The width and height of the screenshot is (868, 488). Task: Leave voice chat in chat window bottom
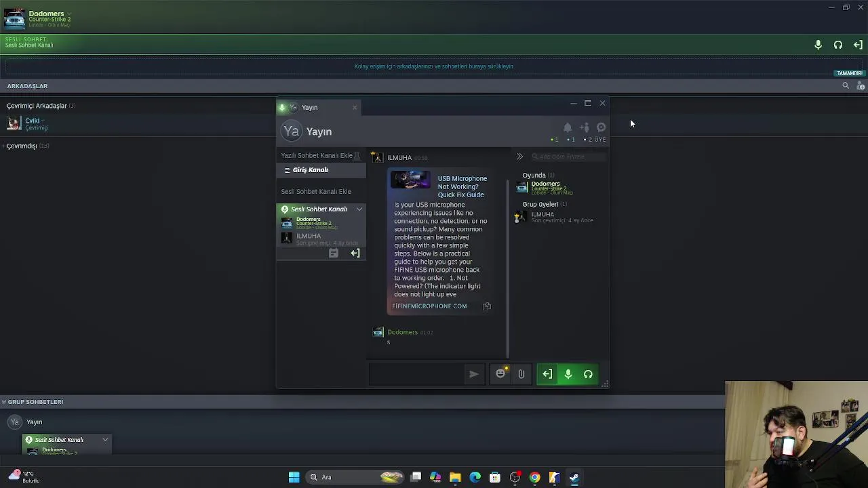coord(547,374)
